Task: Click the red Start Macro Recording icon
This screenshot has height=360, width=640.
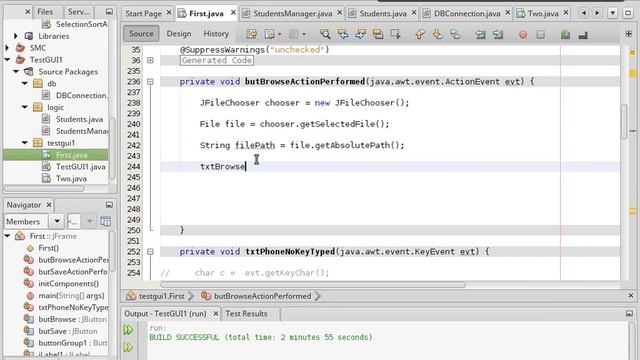Action: (523, 35)
